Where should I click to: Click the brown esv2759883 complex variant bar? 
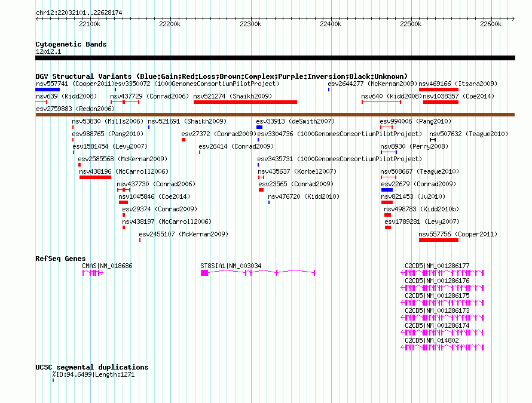coord(275,115)
